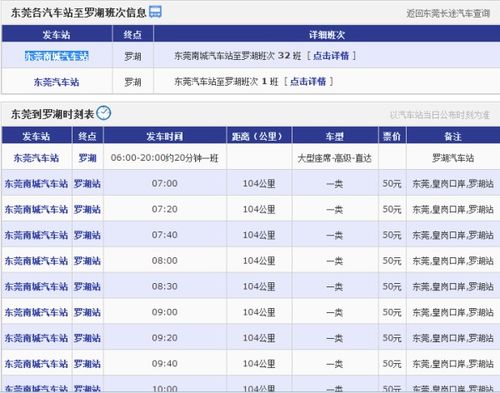Open 罗湖站 link in the 09:40 row
The image size is (500, 393).
pos(87,364)
